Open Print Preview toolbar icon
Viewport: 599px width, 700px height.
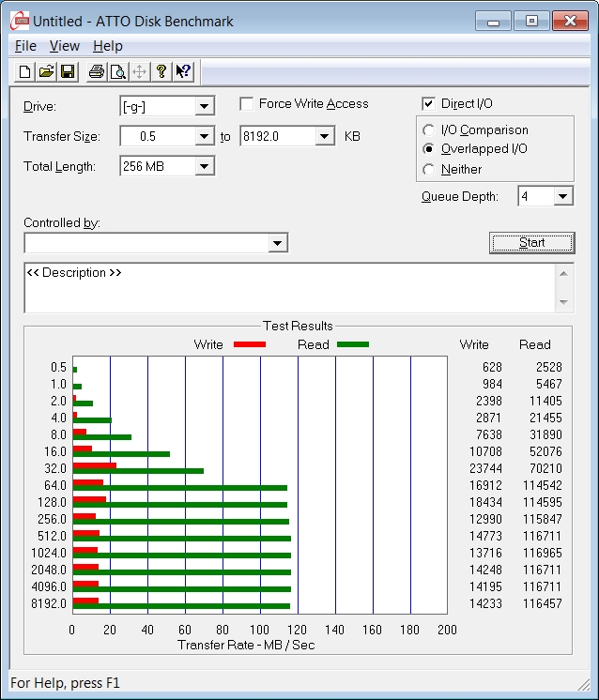pyautogui.click(x=118, y=72)
